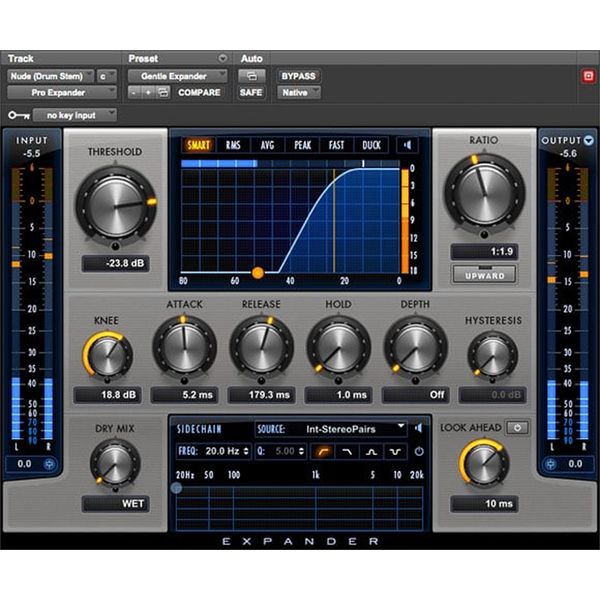Viewport: 600px width, 600px height.
Task: Toggle COMPARE button
Action: pos(199,93)
